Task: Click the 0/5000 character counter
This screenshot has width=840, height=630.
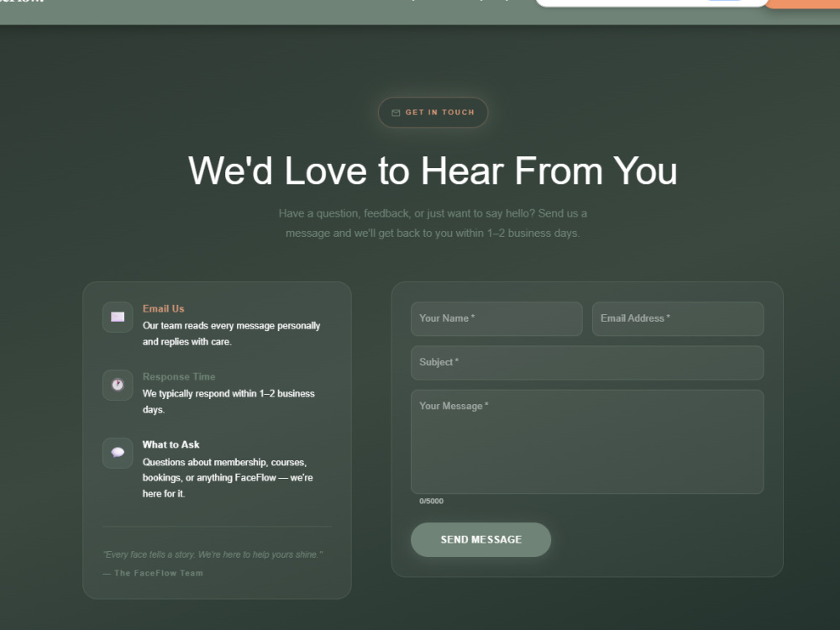Action: coord(431,501)
